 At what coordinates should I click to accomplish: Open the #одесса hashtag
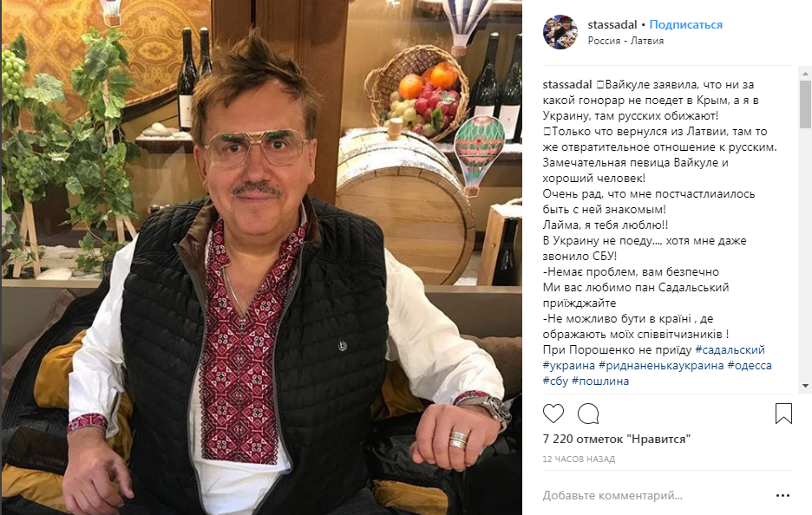coord(750,365)
